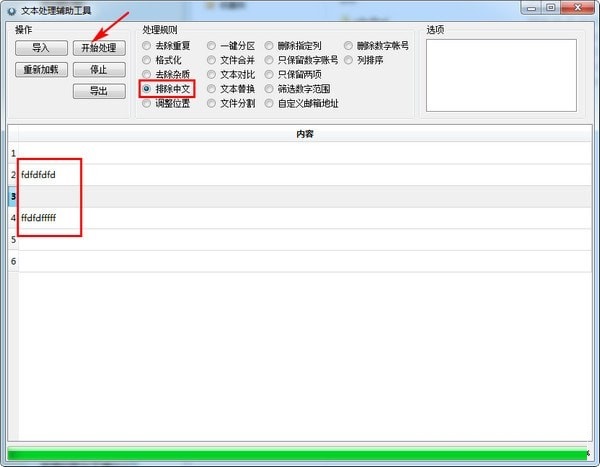Choose the 格式化 rule
This screenshot has width=600, height=467.
tap(161, 60)
